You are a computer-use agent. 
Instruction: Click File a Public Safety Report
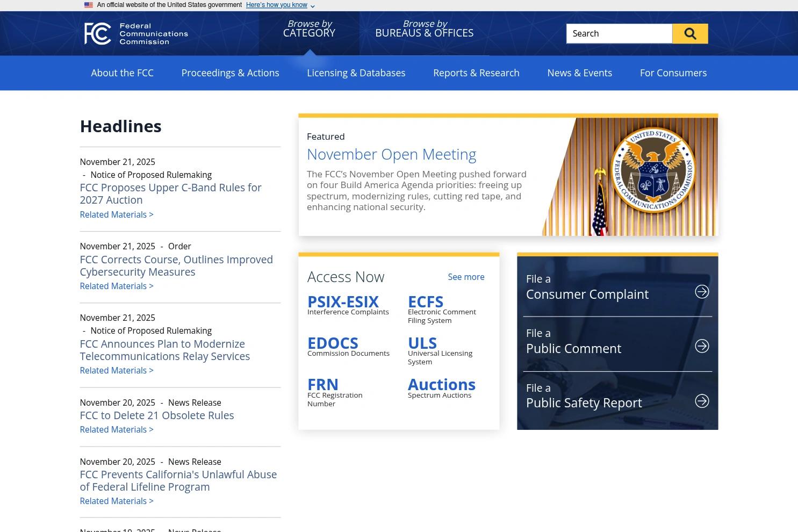[617, 396]
